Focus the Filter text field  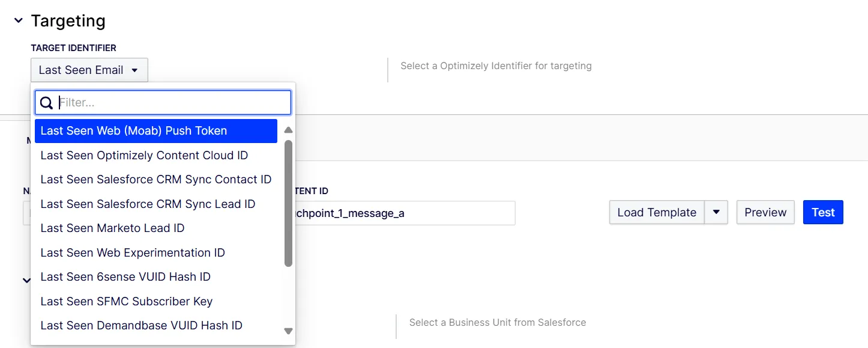[x=163, y=103]
